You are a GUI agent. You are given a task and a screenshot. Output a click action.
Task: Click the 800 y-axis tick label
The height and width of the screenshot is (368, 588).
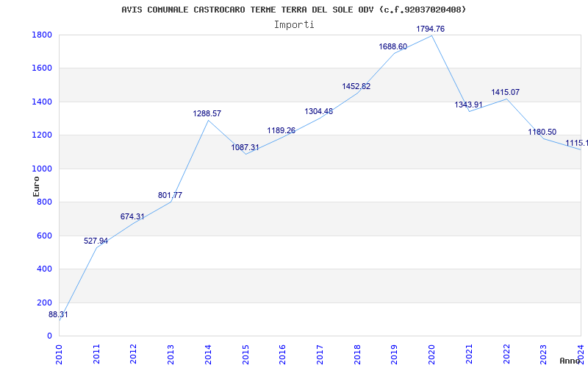point(44,202)
